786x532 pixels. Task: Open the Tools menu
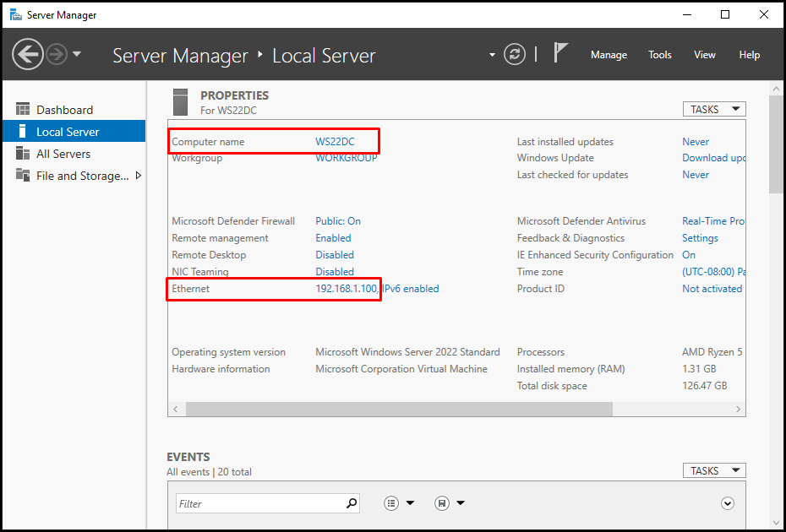click(x=660, y=55)
